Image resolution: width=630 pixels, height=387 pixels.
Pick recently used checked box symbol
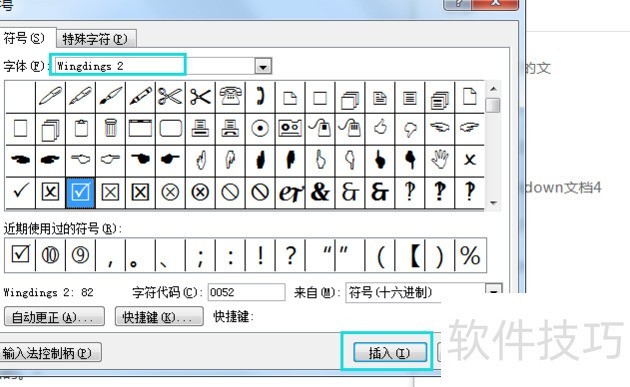[x=20, y=255]
